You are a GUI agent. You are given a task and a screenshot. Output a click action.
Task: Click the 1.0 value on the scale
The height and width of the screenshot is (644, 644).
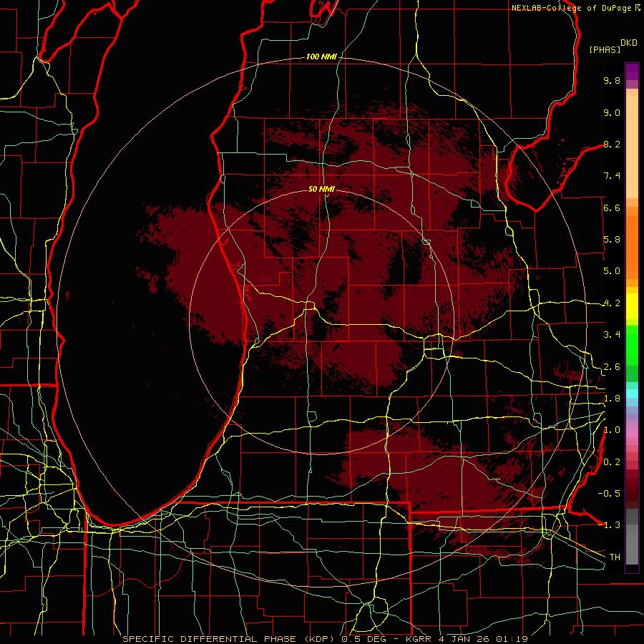612,430
